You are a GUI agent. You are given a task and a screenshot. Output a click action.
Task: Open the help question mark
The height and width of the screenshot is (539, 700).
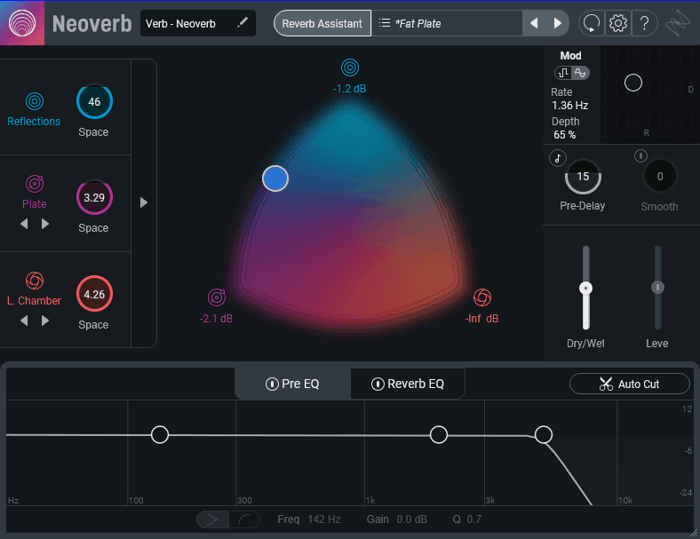tap(644, 23)
